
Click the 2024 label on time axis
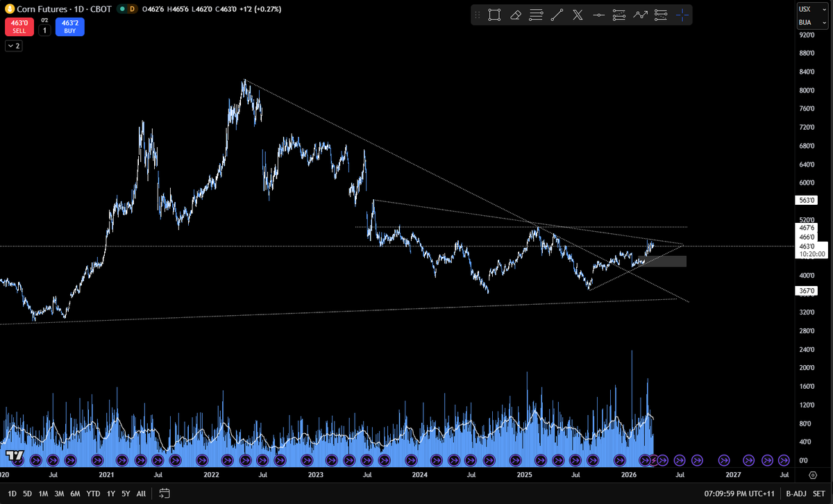(x=419, y=475)
